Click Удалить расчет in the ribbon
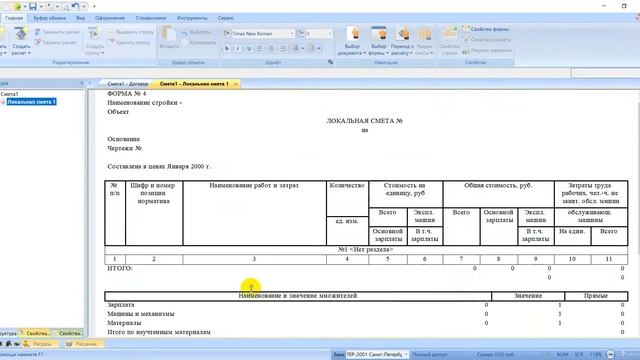 click(55, 42)
